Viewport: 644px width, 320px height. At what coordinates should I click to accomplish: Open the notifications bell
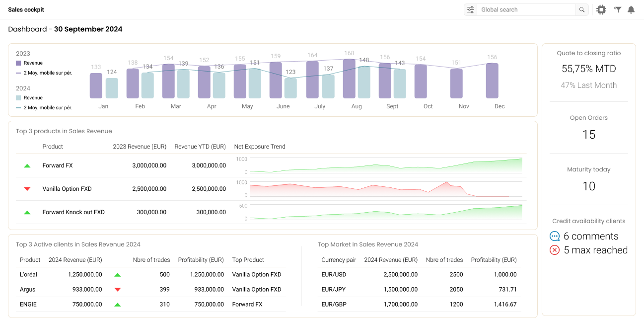point(631,9)
